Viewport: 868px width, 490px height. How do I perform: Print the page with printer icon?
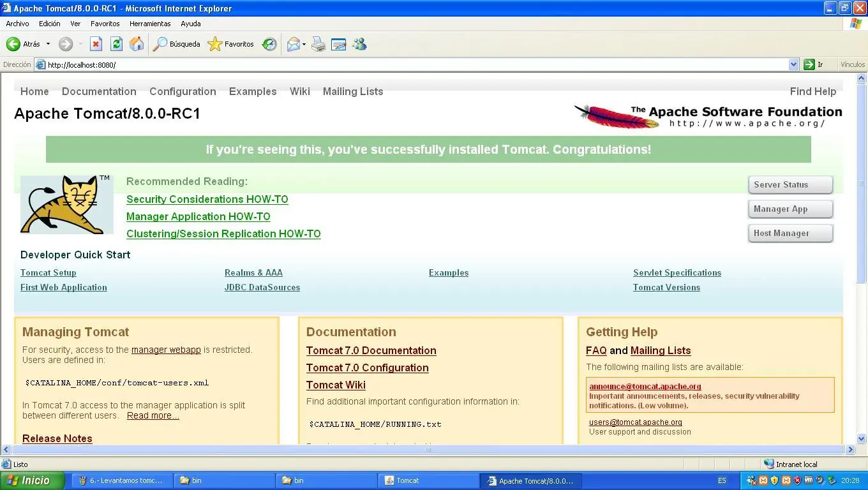tap(318, 44)
